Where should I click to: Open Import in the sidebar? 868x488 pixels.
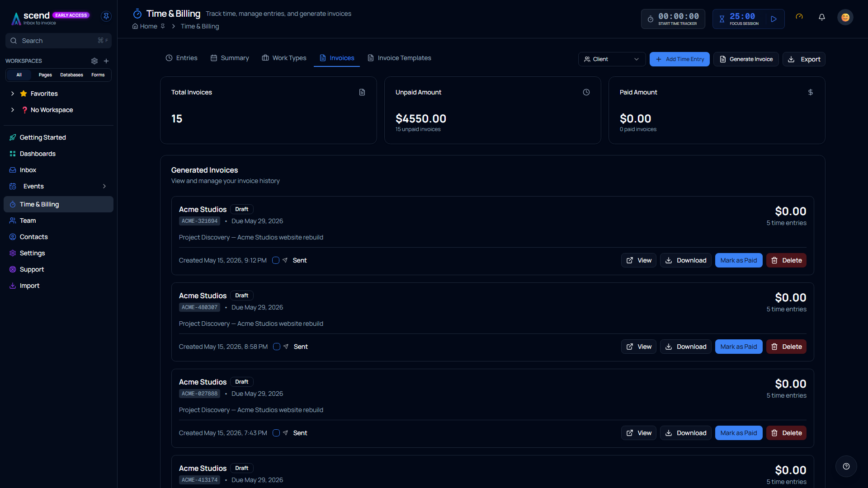[58, 286]
